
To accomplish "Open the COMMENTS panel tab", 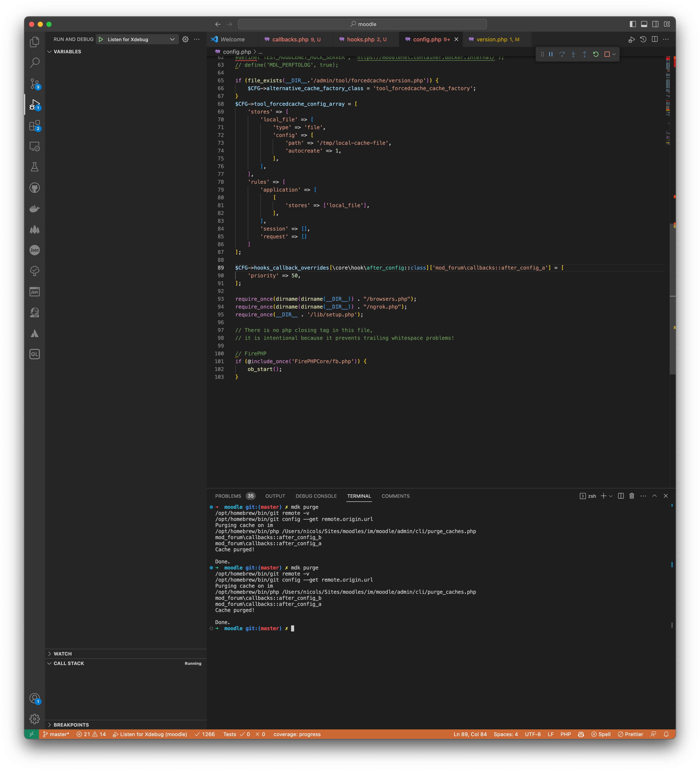I will tap(396, 496).
